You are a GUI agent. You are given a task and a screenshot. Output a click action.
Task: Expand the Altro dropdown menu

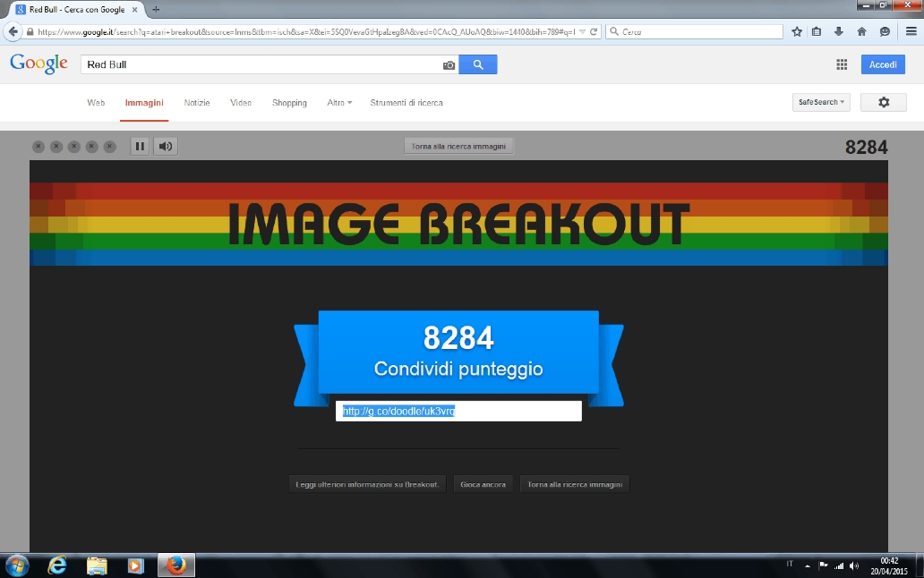tap(339, 103)
